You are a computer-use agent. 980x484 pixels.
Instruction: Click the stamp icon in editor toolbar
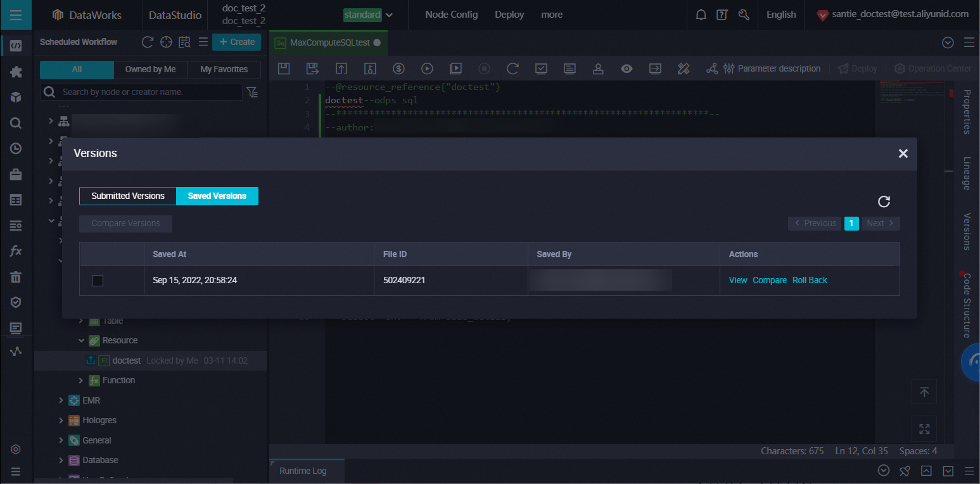coord(598,68)
